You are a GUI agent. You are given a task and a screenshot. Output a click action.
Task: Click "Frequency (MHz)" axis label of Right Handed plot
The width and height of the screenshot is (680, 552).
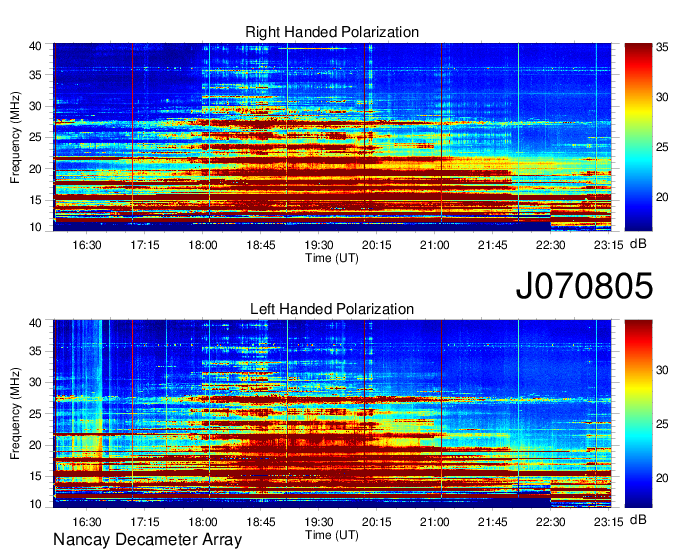[15, 137]
